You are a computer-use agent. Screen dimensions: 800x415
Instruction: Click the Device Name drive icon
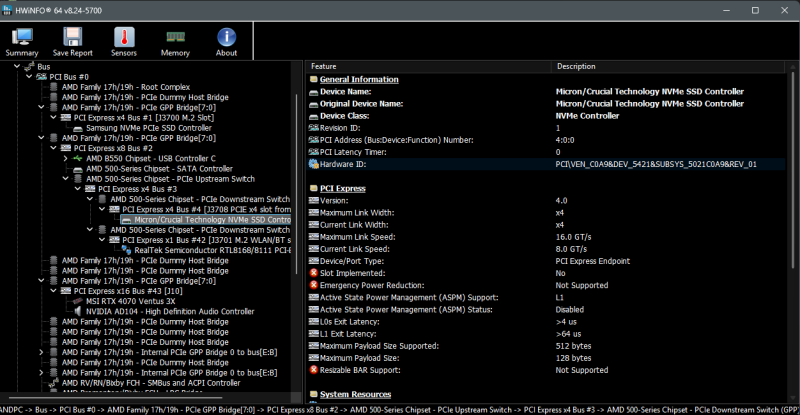313,92
